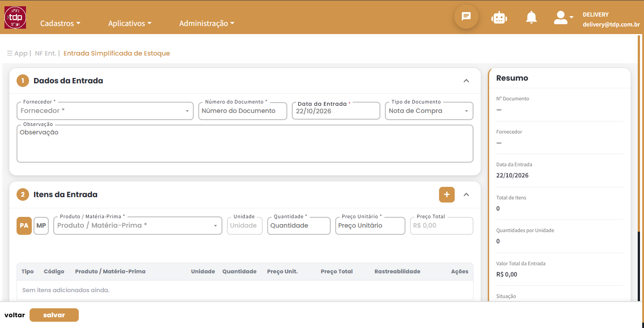Focus the Número do Documento field

coord(243,111)
